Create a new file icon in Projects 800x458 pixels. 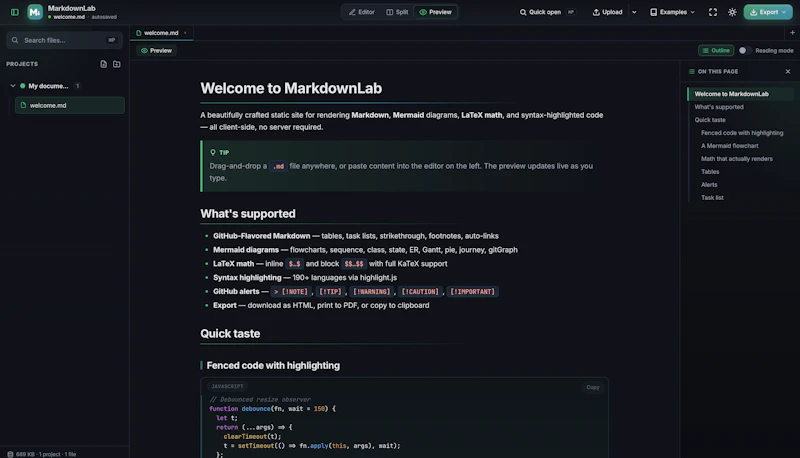[x=104, y=64]
